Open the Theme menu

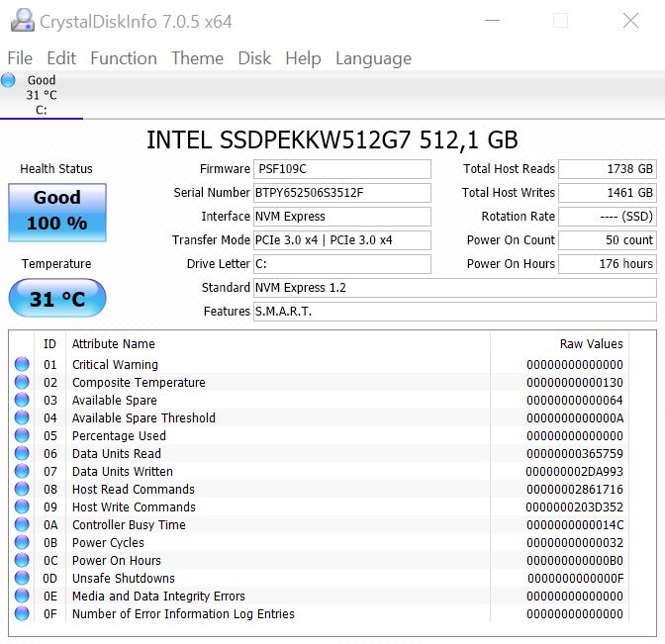coord(197,58)
